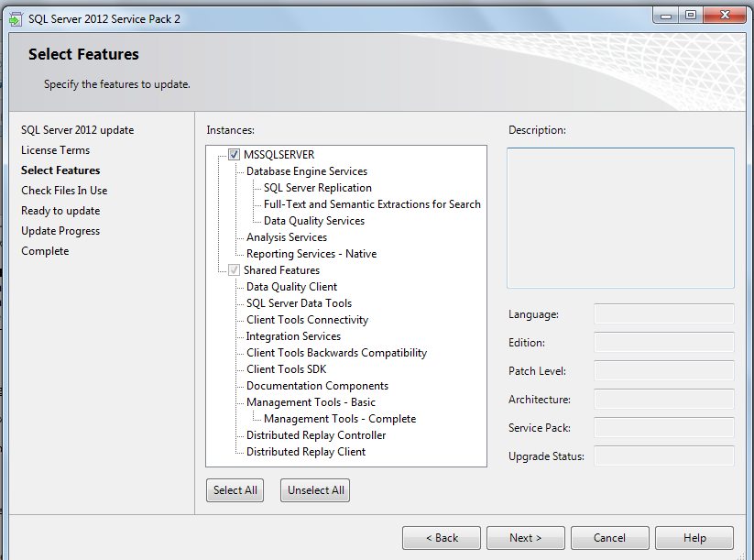Screen dimensions: 754x560
Task: Select Distributed Replay Client item
Action: click(306, 452)
